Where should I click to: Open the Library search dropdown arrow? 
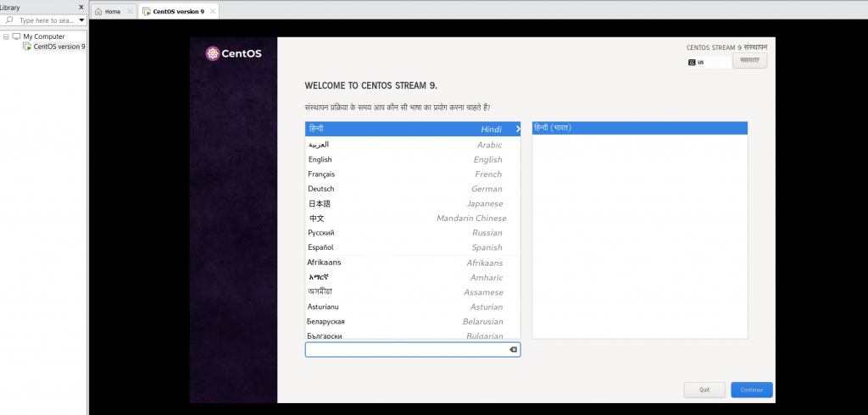[x=81, y=20]
